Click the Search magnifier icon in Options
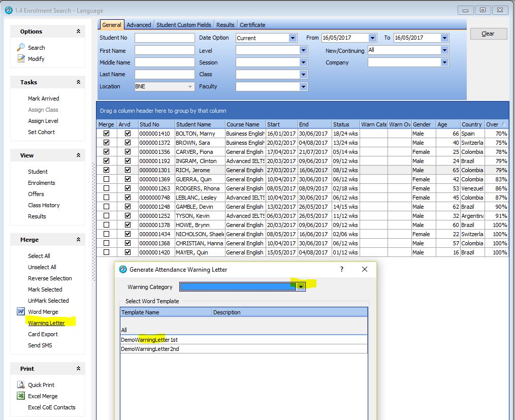Image resolution: width=515 pixels, height=420 pixels. (21, 47)
